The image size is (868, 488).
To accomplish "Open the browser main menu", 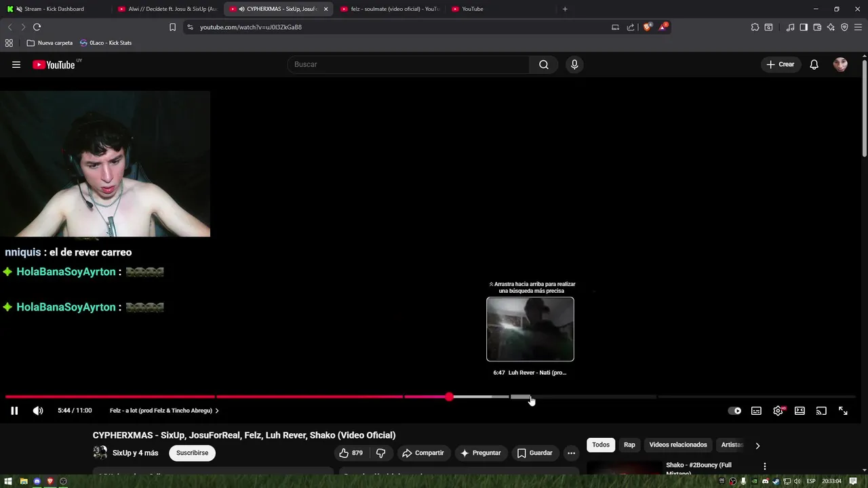I will pyautogui.click(x=858, y=27).
